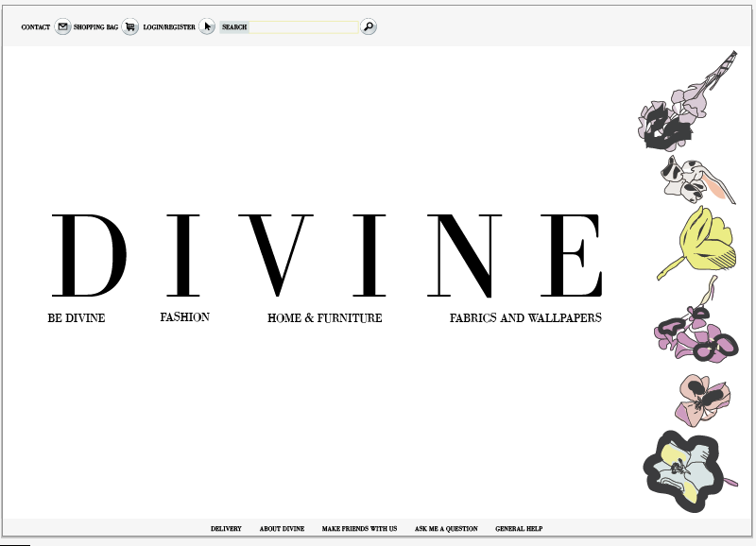Go to Home & Furniture section
Viewport: 756px width, 546px height.
324,318
